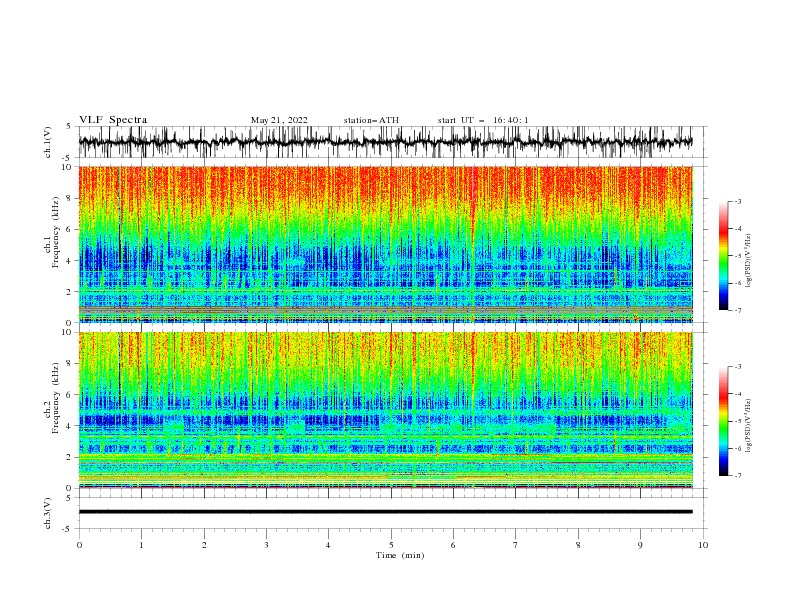Click the ch.1(V) waveform axis label
The width and height of the screenshot is (792, 612).
pos(48,142)
